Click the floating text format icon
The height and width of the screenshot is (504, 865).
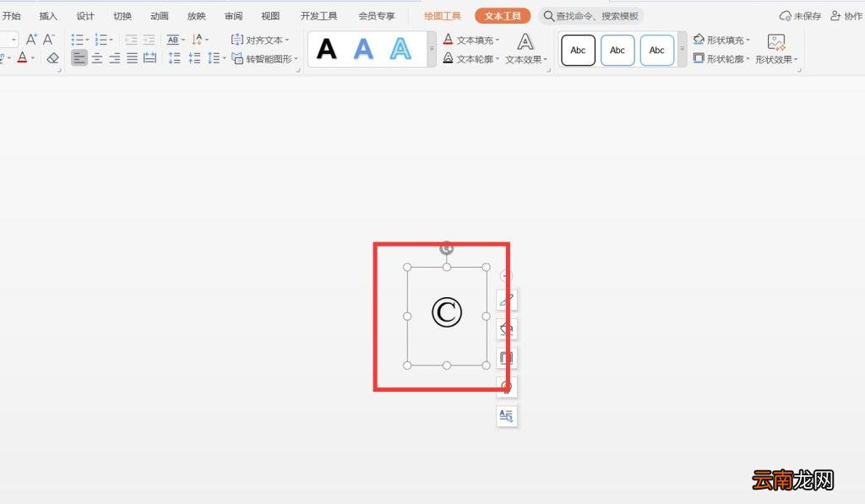point(507,415)
